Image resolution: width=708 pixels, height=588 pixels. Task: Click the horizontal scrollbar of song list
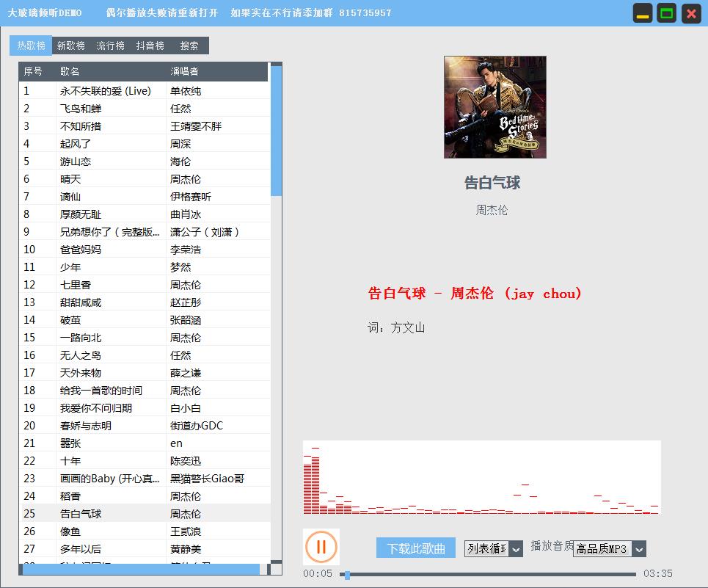click(x=142, y=570)
